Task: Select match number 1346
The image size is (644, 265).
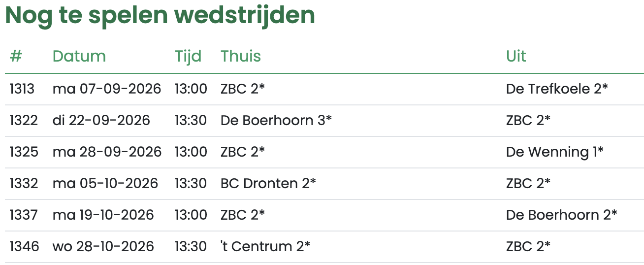Action: tap(24, 246)
